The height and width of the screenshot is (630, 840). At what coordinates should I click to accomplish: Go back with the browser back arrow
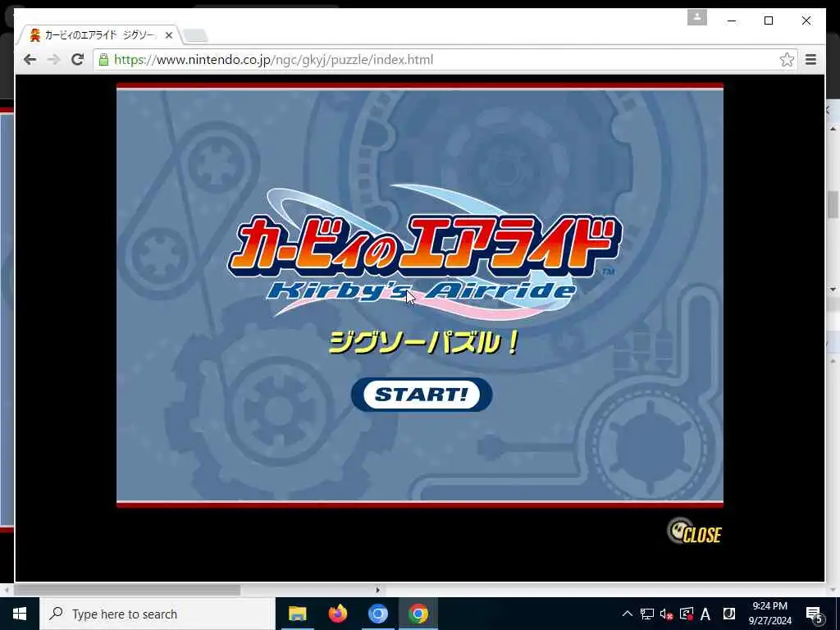(30, 59)
